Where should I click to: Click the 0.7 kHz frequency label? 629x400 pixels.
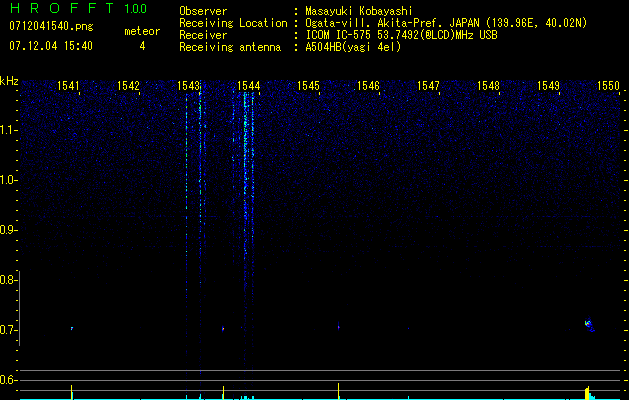point(8,330)
